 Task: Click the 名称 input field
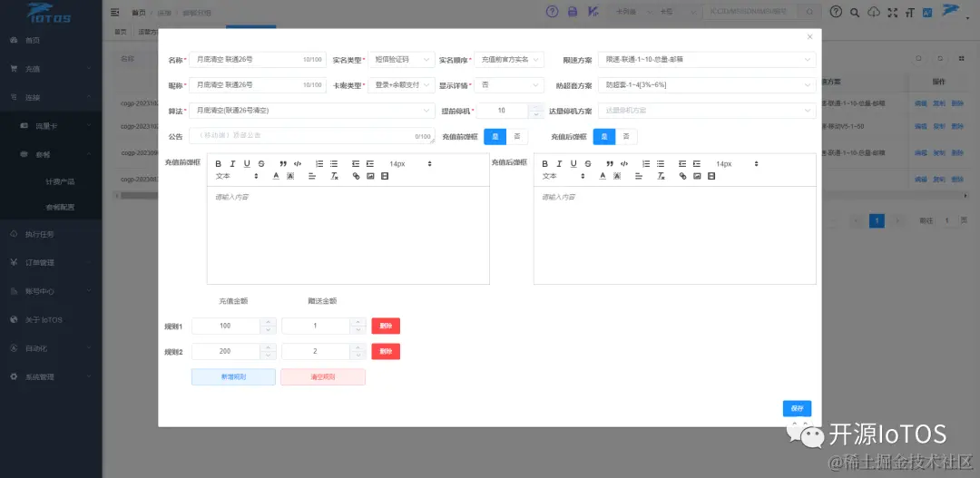(x=258, y=59)
